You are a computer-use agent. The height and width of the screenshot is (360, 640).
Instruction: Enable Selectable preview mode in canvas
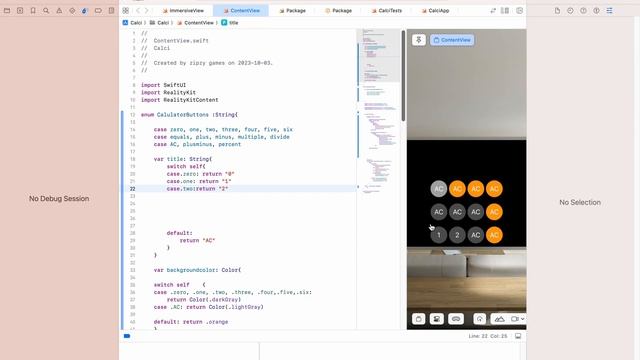tap(437, 319)
